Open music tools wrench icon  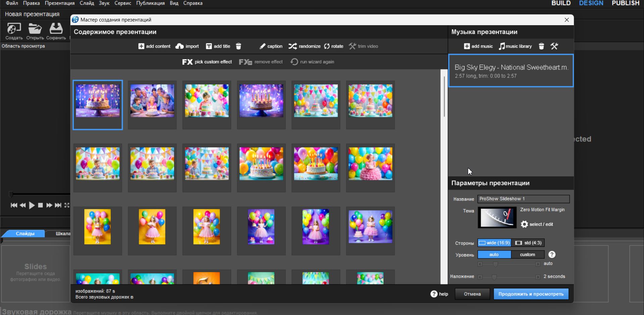click(x=554, y=46)
